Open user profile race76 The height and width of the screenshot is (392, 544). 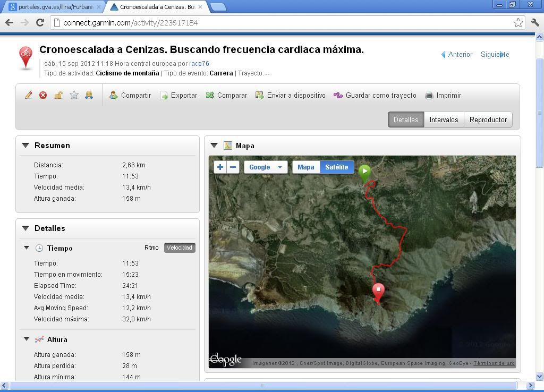pyautogui.click(x=199, y=64)
